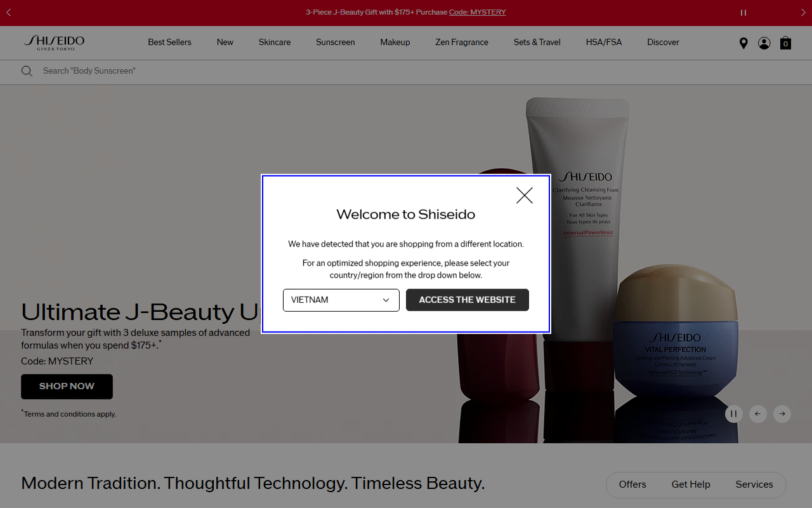Open the Skincare menu
Viewport: 812px width, 508px height.
[x=275, y=43]
